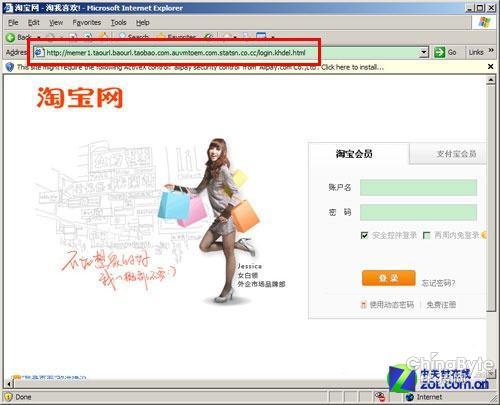
Task: Click the 密码 password field
Action: click(418, 212)
